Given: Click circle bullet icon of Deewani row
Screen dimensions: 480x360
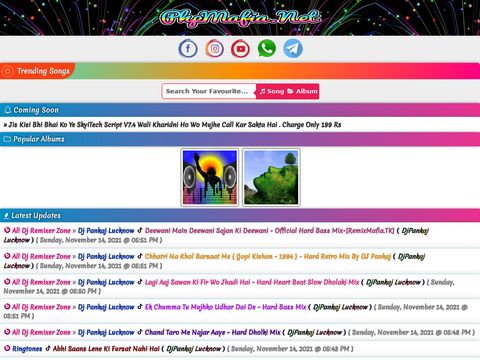Looking at the screenshot, I should click(x=7, y=230).
